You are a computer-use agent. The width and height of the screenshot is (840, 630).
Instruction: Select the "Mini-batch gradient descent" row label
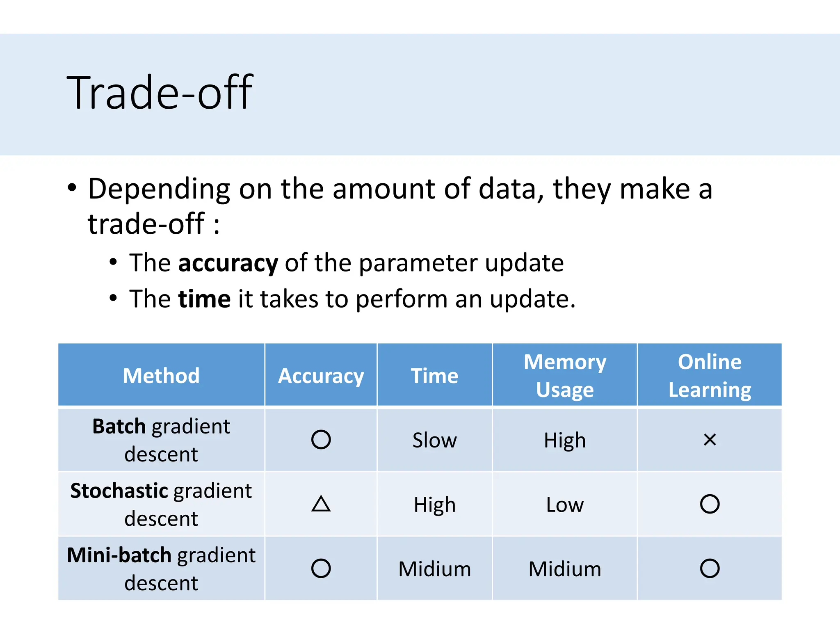pyautogui.click(x=161, y=568)
